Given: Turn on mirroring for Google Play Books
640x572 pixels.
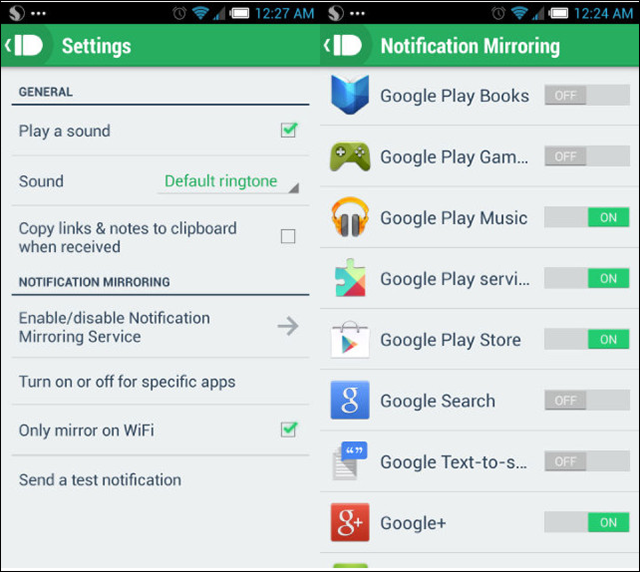Looking at the screenshot, I should point(587,95).
